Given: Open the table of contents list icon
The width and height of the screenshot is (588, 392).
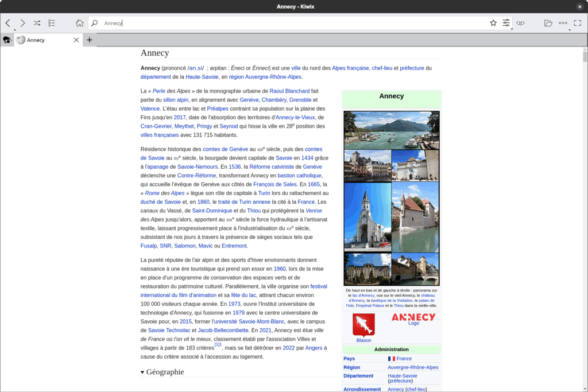Looking at the screenshot, I should 51,23.
